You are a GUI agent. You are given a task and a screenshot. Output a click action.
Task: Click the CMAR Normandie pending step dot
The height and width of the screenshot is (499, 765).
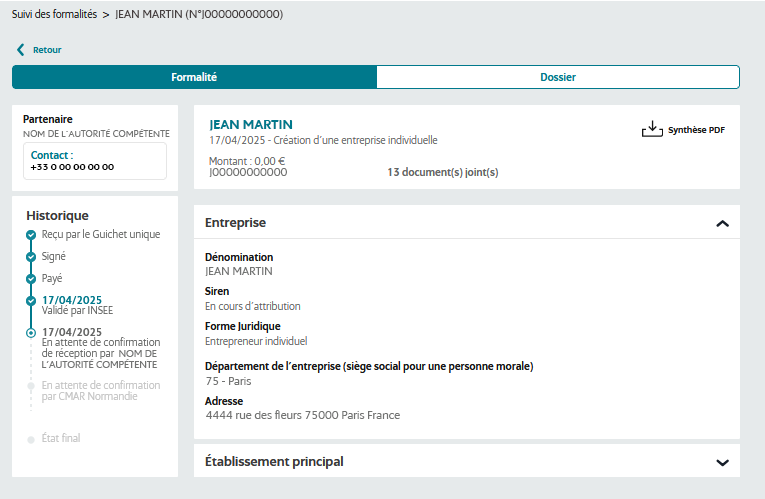click(x=31, y=385)
